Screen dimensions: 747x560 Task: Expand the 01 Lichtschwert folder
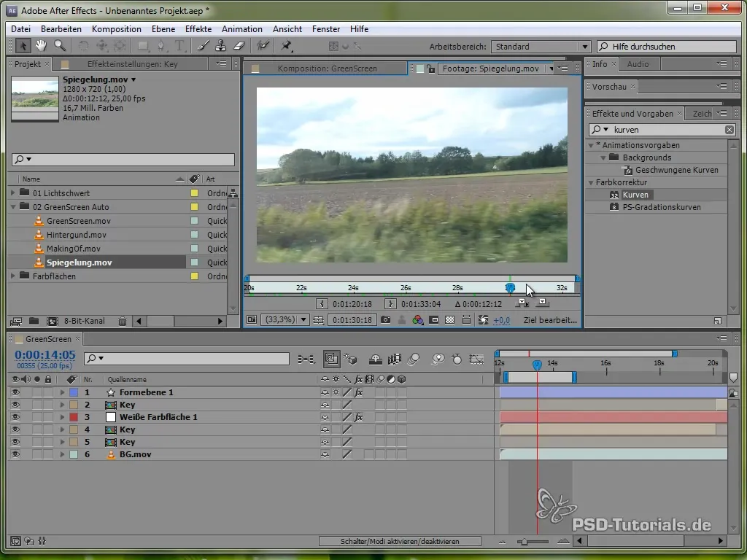coord(13,192)
